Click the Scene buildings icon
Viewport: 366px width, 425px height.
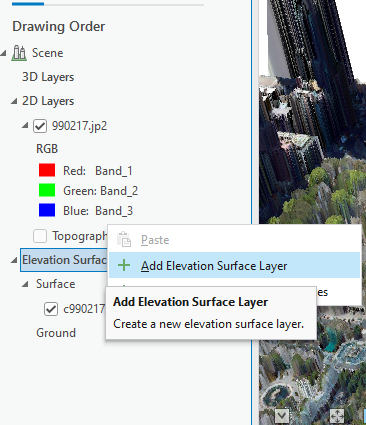tap(19, 53)
